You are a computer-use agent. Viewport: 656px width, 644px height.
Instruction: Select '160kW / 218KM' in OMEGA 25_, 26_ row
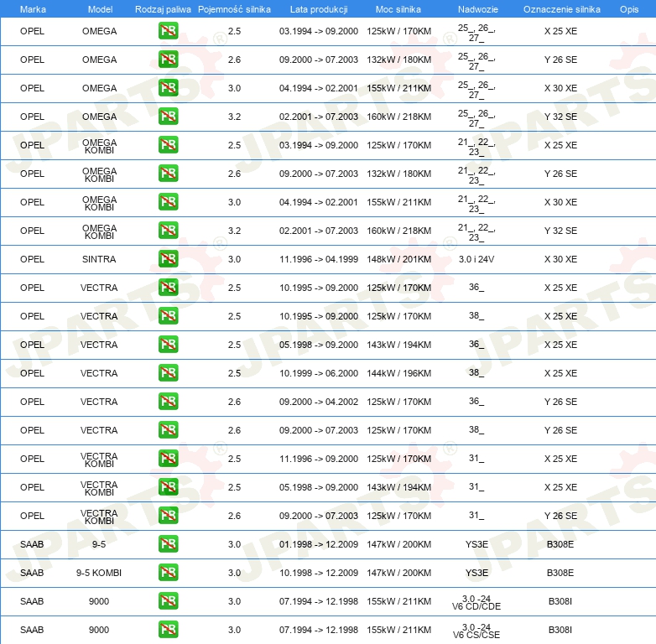[398, 117]
